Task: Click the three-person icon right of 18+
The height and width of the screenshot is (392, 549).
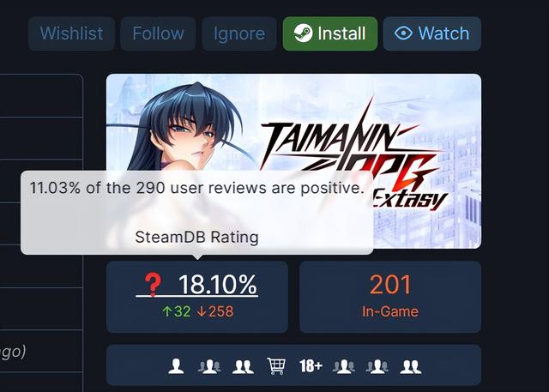Action: click(x=343, y=366)
